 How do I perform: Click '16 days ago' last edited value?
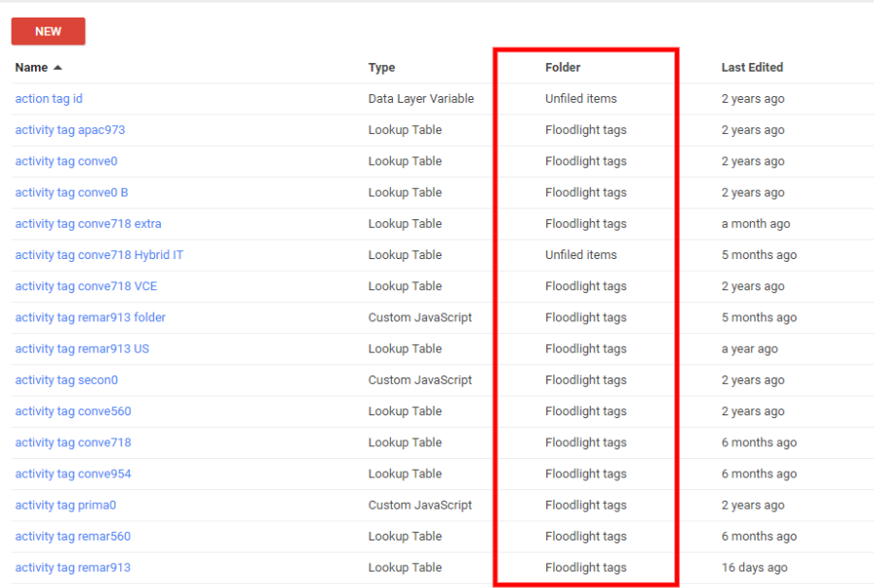754,568
